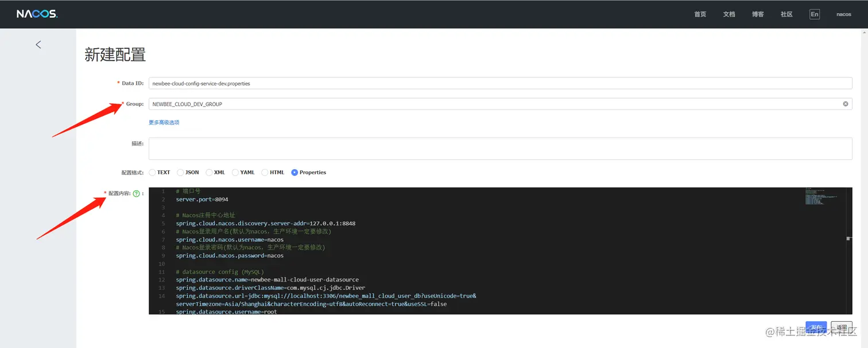Switch language with the En button

tap(815, 14)
